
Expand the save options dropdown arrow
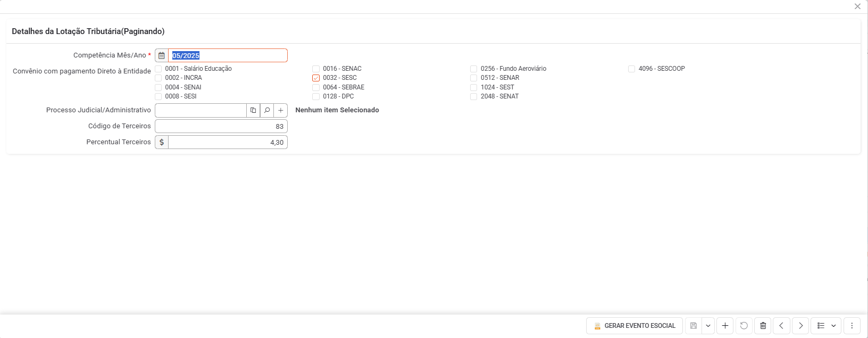click(708, 326)
